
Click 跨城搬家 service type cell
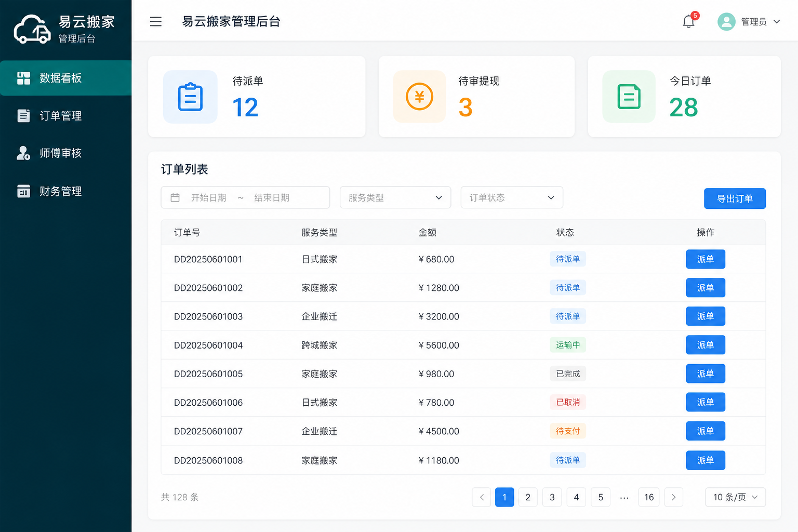coord(320,345)
